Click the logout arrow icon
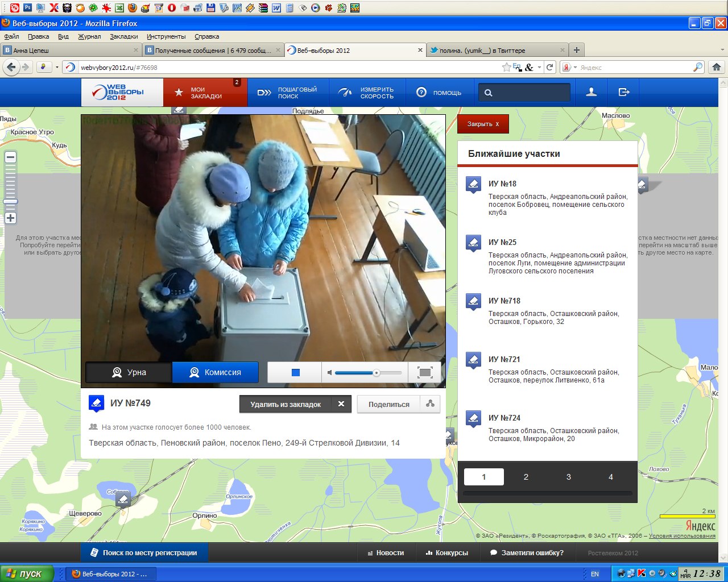The height and width of the screenshot is (582, 728). point(624,92)
